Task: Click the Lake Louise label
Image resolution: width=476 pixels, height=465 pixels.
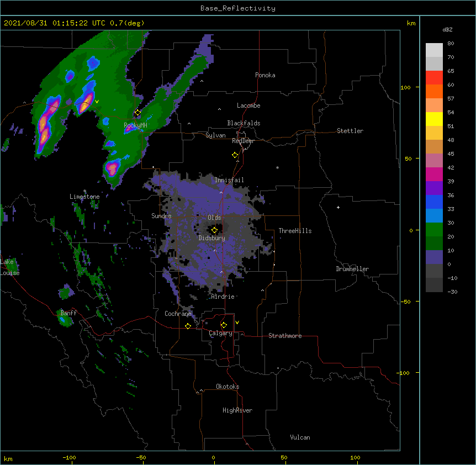Action: coord(10,267)
